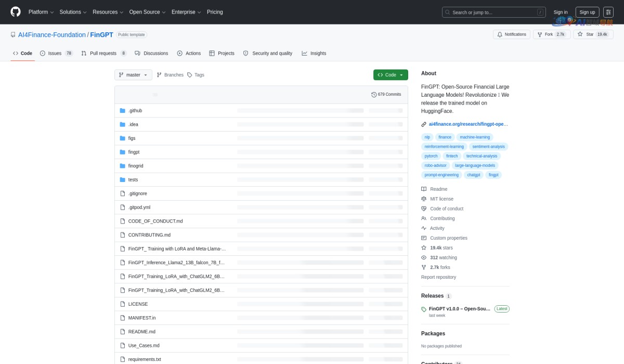Open Code of conduct link
The width and height of the screenshot is (624, 364).
447,209
